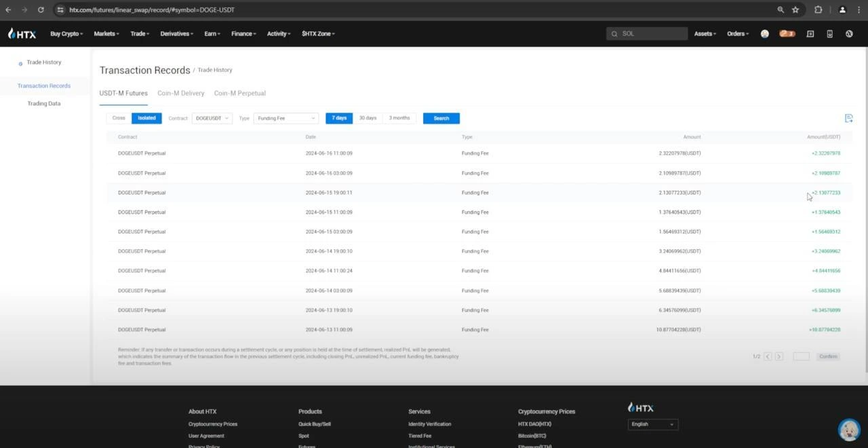Click the search magnifier in SOL search box
The image size is (868, 448).
(614, 33)
